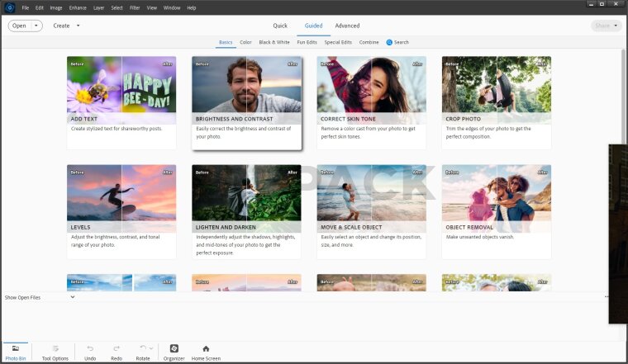
Task: Click the Search magnifier icon
Action: pyautogui.click(x=389, y=42)
